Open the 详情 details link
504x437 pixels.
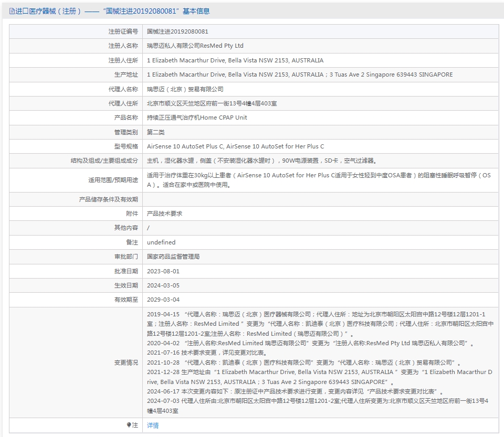[153, 425]
